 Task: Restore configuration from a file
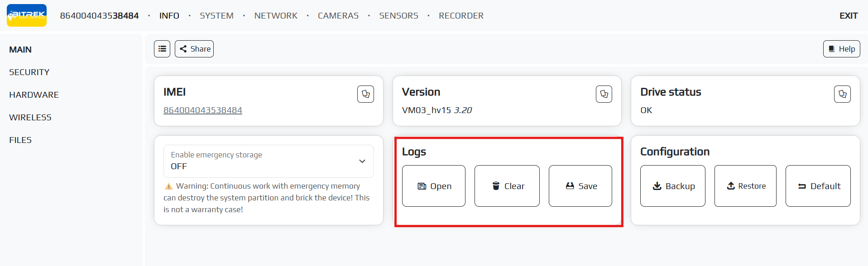click(745, 186)
